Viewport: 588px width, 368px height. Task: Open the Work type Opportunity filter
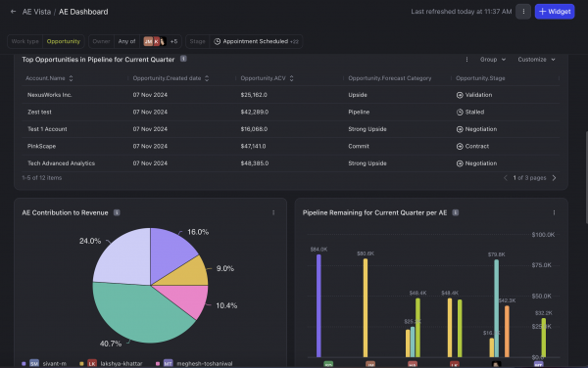46,41
